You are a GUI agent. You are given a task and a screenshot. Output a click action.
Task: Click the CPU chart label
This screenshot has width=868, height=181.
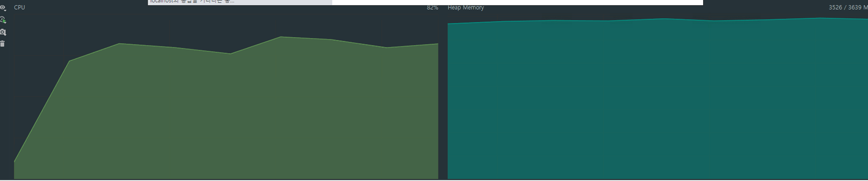(x=20, y=7)
